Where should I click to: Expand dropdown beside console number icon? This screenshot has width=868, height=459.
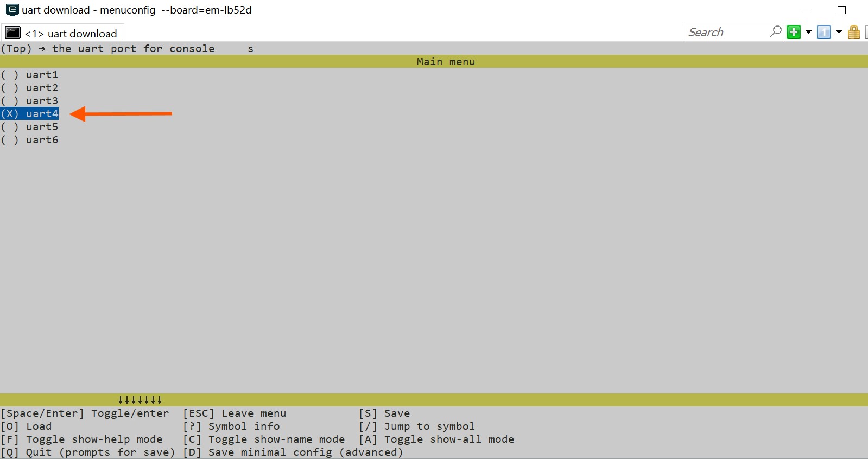(839, 32)
